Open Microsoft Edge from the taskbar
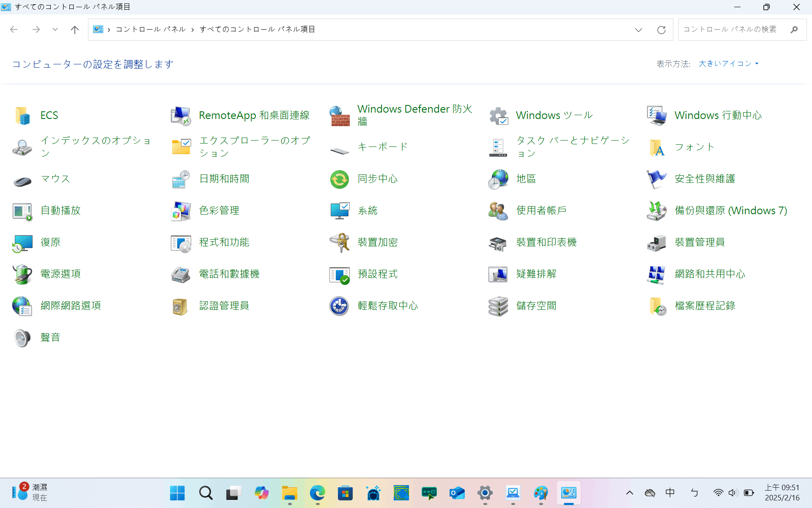This screenshot has width=812, height=508. point(317,493)
